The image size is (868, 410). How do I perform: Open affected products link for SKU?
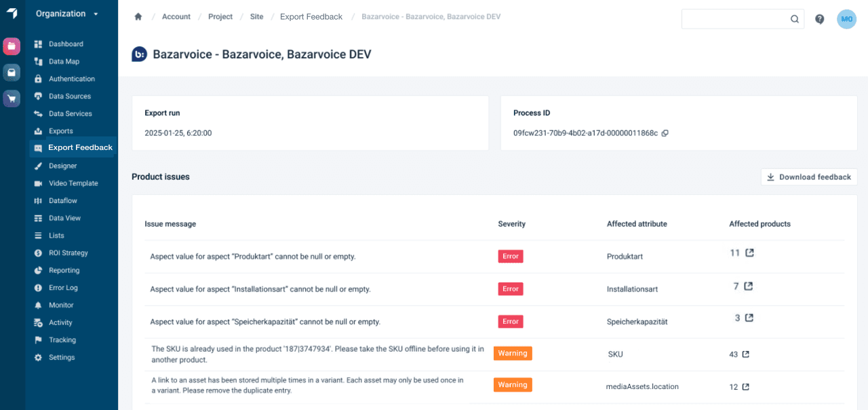click(746, 354)
